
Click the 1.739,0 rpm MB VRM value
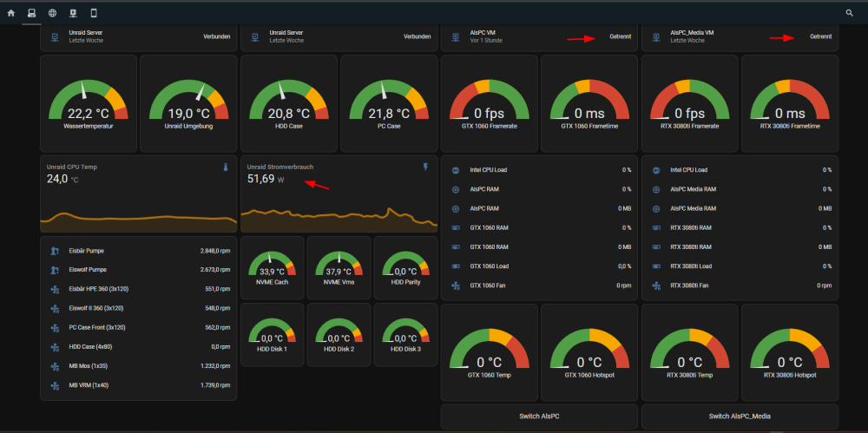click(x=214, y=385)
